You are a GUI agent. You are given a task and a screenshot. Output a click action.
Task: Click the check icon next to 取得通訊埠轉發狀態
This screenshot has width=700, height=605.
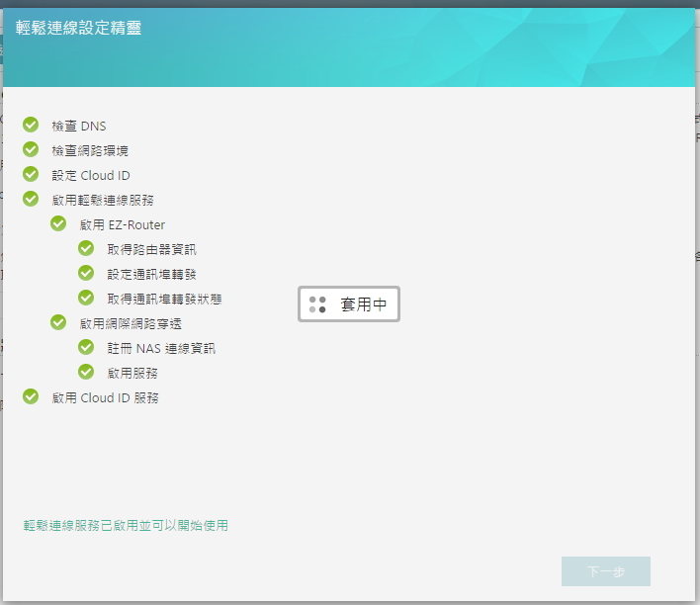(x=86, y=298)
